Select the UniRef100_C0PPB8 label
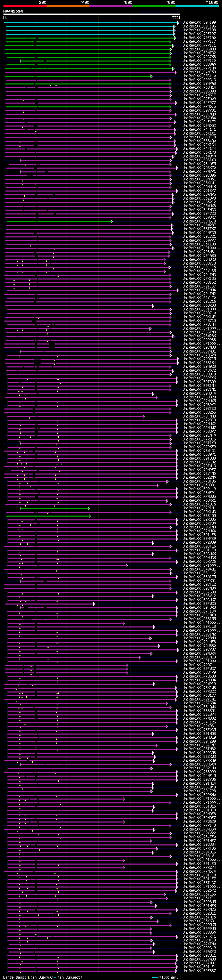 (x=199, y=340)
